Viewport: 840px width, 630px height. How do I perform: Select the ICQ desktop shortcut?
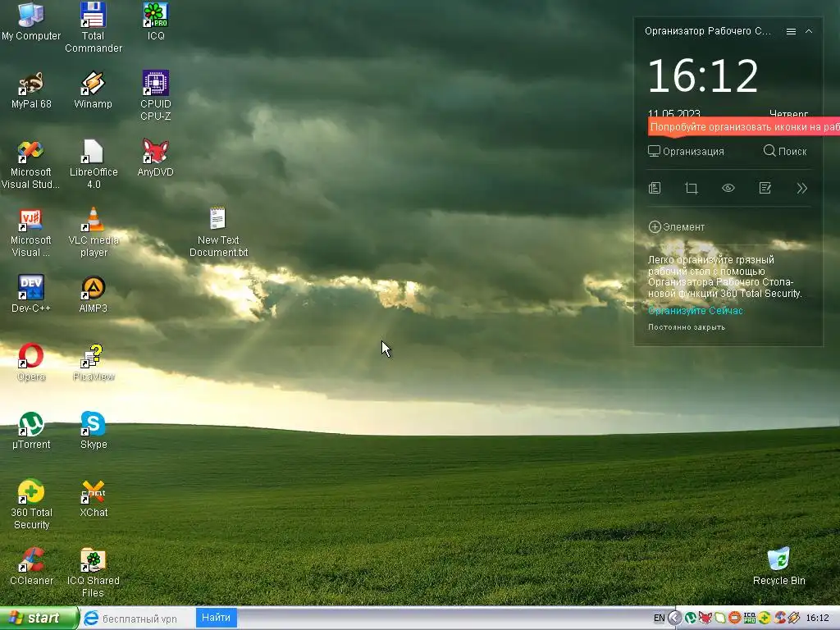tap(155, 21)
